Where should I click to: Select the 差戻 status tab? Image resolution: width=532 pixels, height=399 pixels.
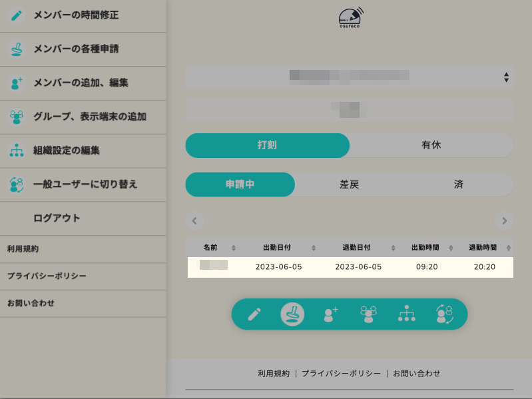[349, 185]
